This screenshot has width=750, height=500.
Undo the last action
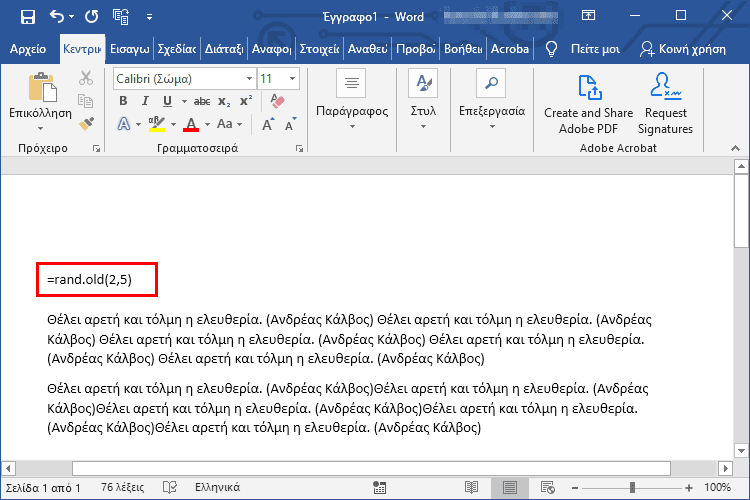57,17
